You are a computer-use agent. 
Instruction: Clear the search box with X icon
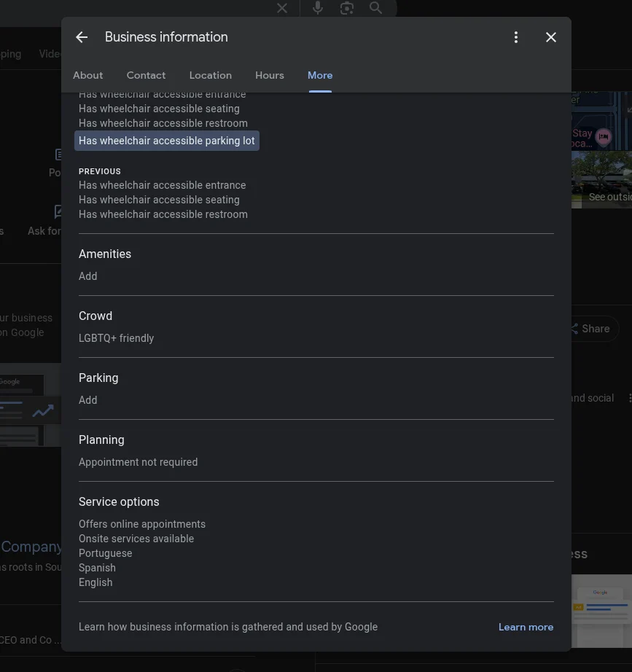tap(282, 8)
